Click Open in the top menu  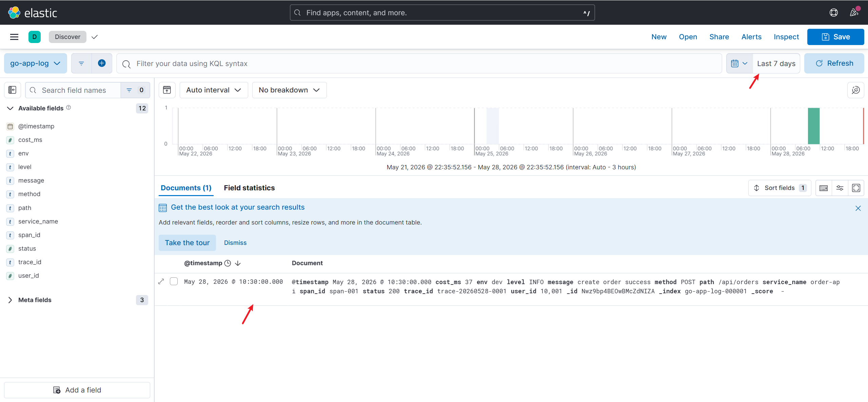point(688,37)
